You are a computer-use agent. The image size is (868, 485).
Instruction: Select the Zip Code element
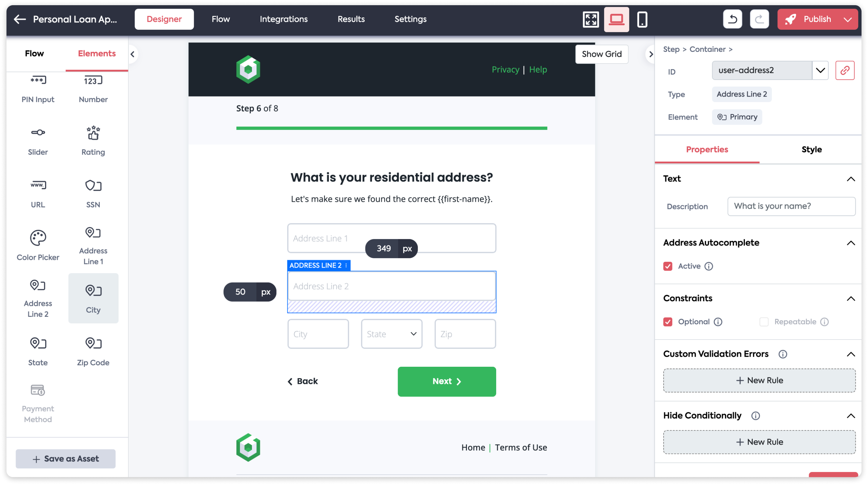click(x=93, y=351)
